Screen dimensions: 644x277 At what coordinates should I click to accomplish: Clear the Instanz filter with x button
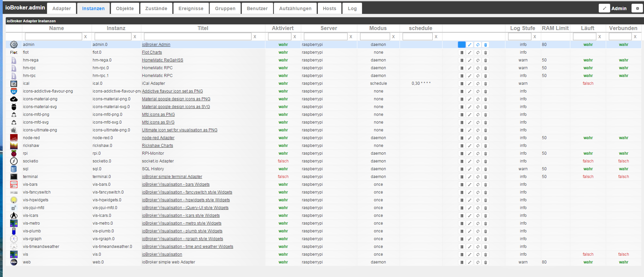point(135,36)
